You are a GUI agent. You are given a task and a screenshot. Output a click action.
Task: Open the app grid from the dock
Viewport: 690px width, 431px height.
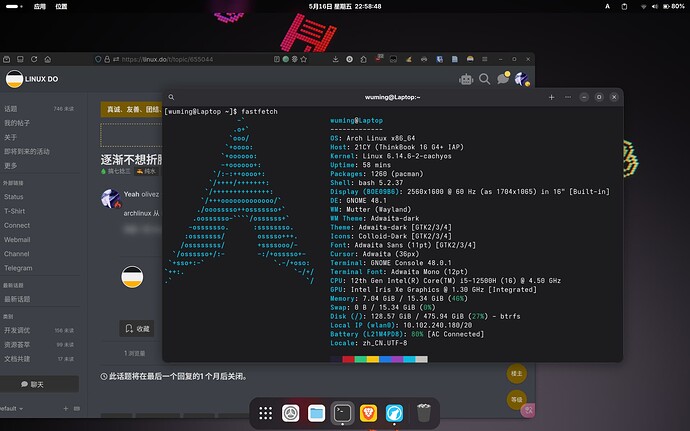pos(265,413)
